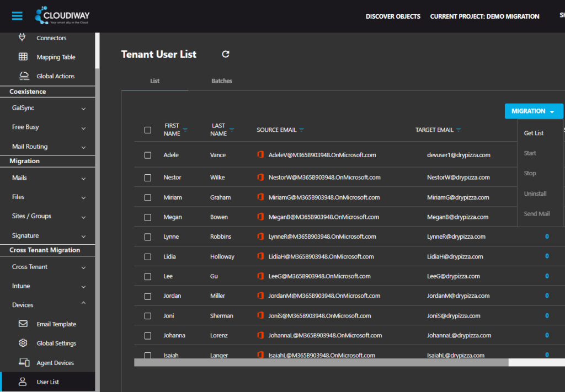This screenshot has height=392, width=565.
Task: Open the Global Actions cloud icon
Action: pyautogui.click(x=24, y=76)
